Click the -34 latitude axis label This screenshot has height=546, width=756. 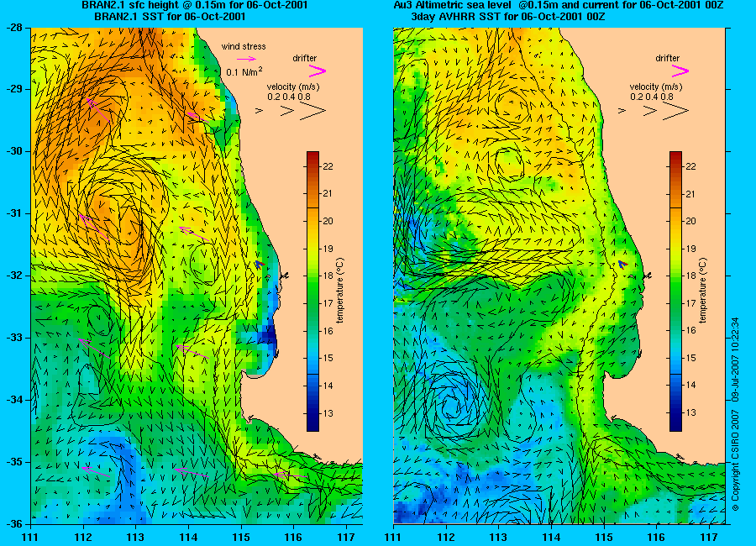click(15, 399)
